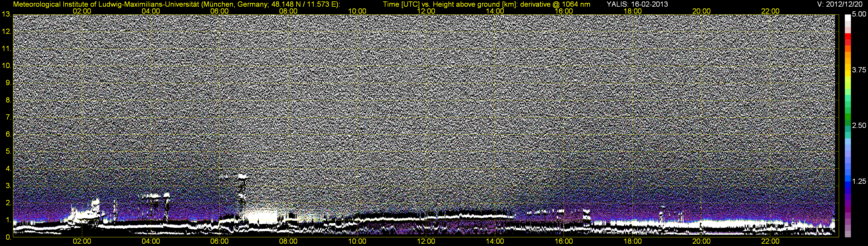Pick 06:00 on the bottom time axis
The image size is (868, 246).
pos(219,241)
